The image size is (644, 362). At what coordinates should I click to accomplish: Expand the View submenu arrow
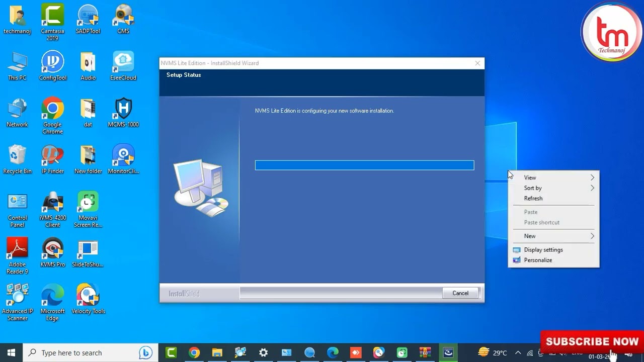point(592,177)
